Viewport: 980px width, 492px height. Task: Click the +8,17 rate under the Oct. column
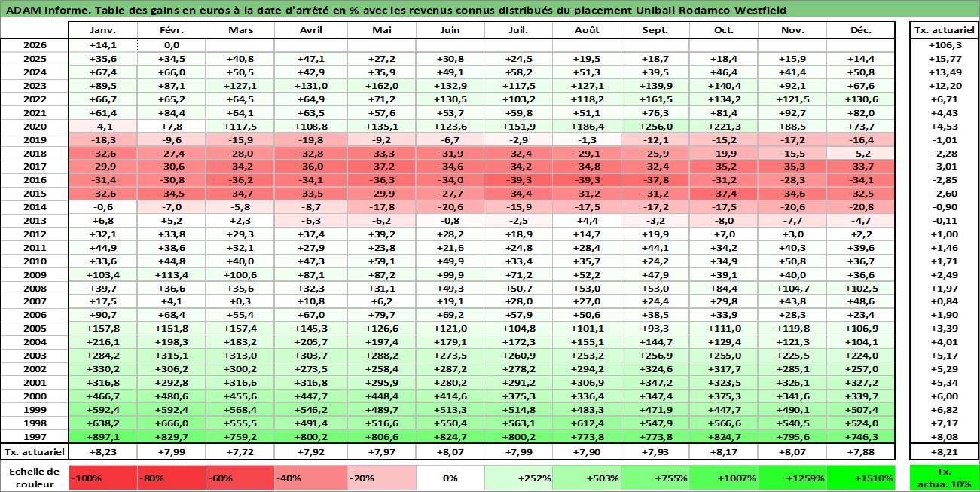tap(723, 452)
